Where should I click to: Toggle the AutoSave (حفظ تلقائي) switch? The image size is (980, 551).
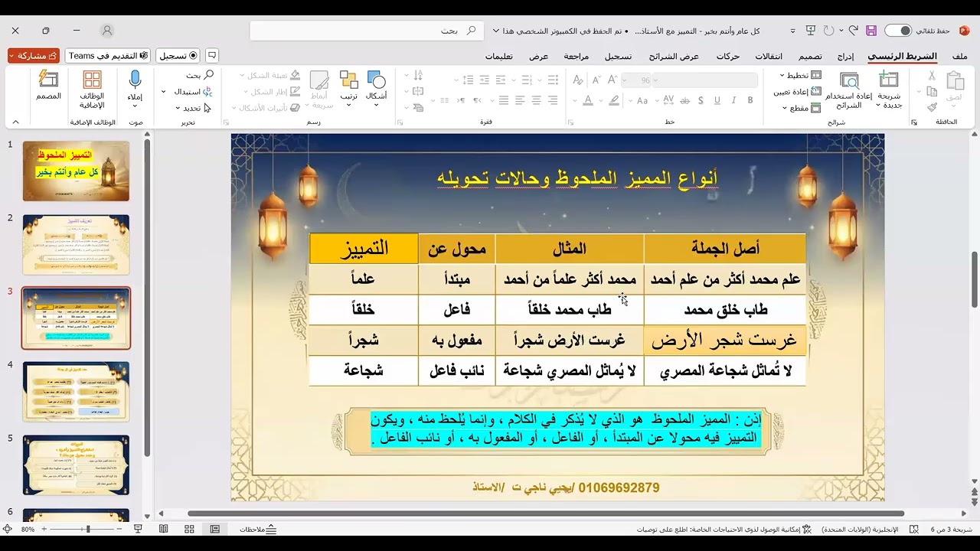(x=898, y=31)
